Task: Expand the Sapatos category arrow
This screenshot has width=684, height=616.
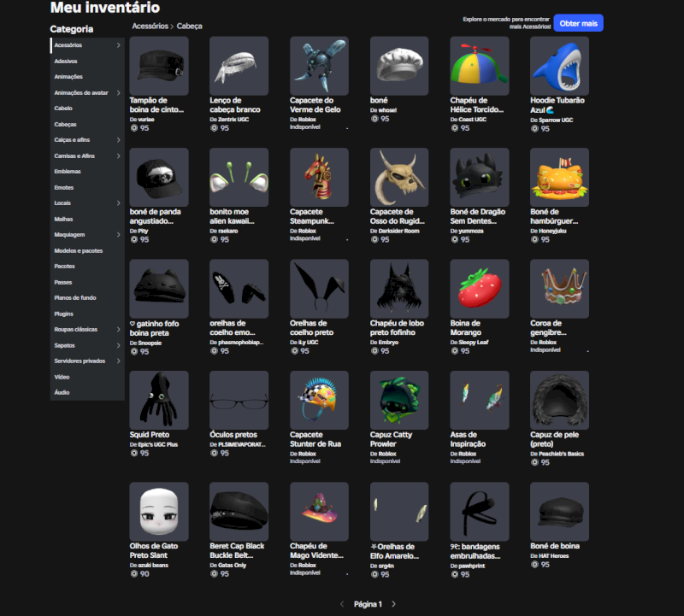Action: pyautogui.click(x=118, y=345)
